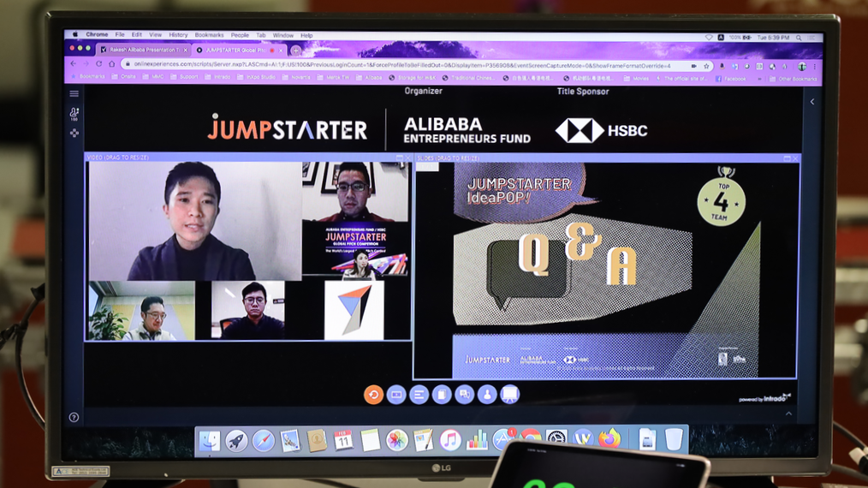Maximize the Video panel
The image size is (868, 488).
click(399, 158)
